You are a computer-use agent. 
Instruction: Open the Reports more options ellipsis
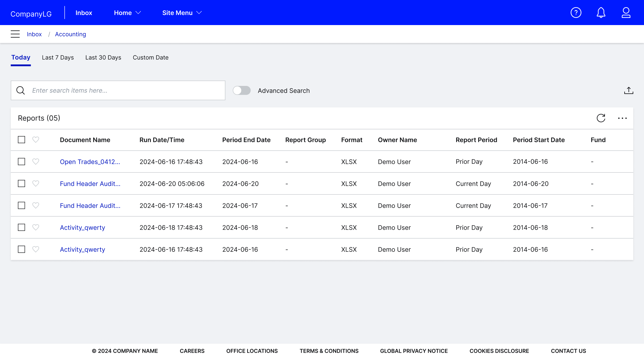point(622,118)
